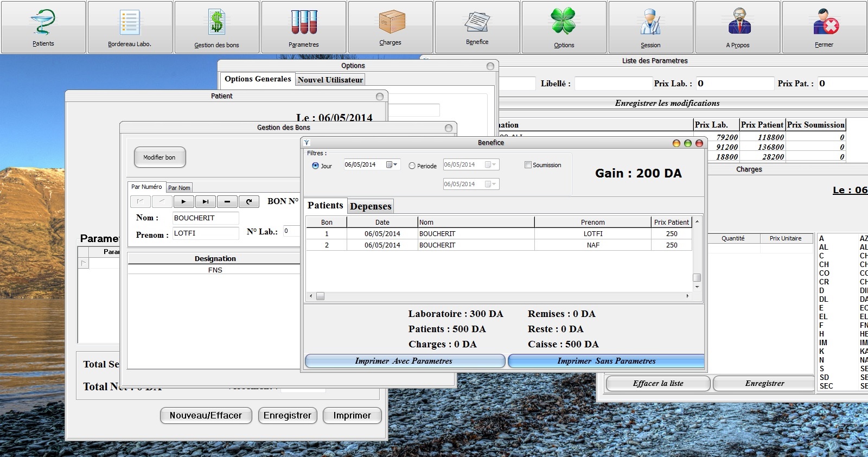The width and height of the screenshot is (868, 457).
Task: Click the Benefice table horizontal scrollbar
Action: (499, 296)
